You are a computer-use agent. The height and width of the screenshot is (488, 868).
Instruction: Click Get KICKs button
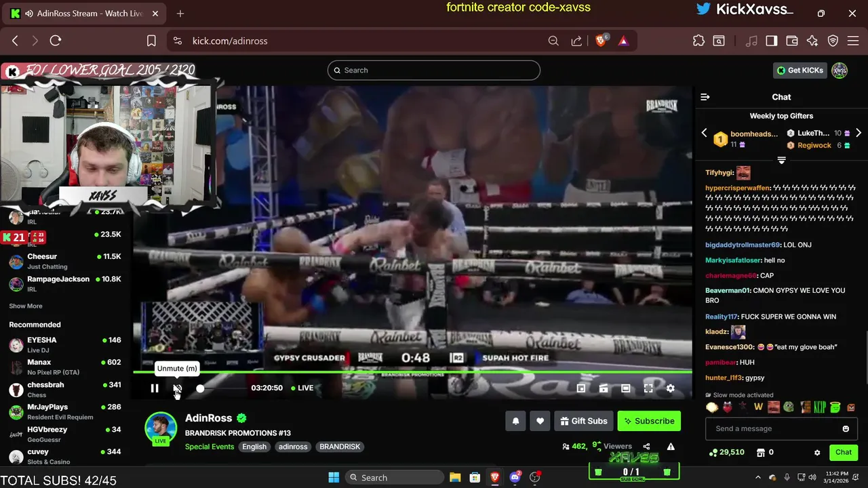click(x=800, y=70)
